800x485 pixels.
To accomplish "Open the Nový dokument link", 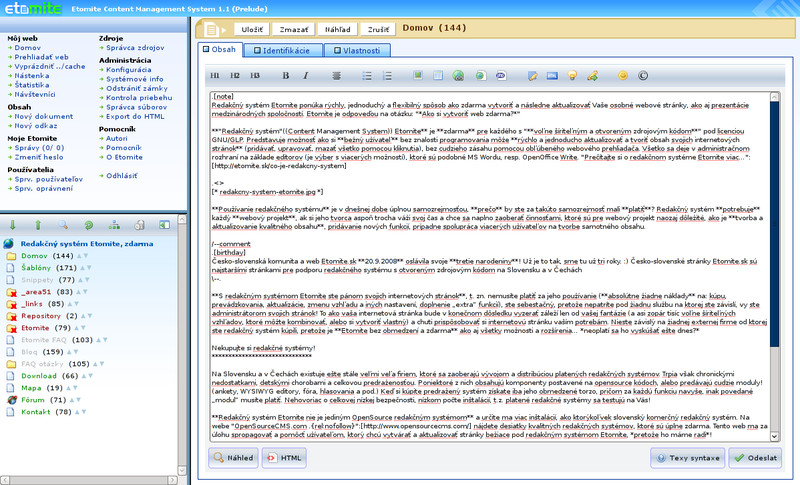I will [43, 116].
